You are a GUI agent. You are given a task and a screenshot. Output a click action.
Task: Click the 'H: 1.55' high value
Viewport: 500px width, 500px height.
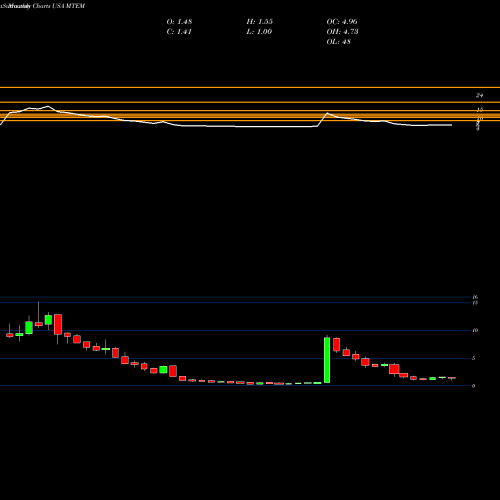(x=260, y=22)
